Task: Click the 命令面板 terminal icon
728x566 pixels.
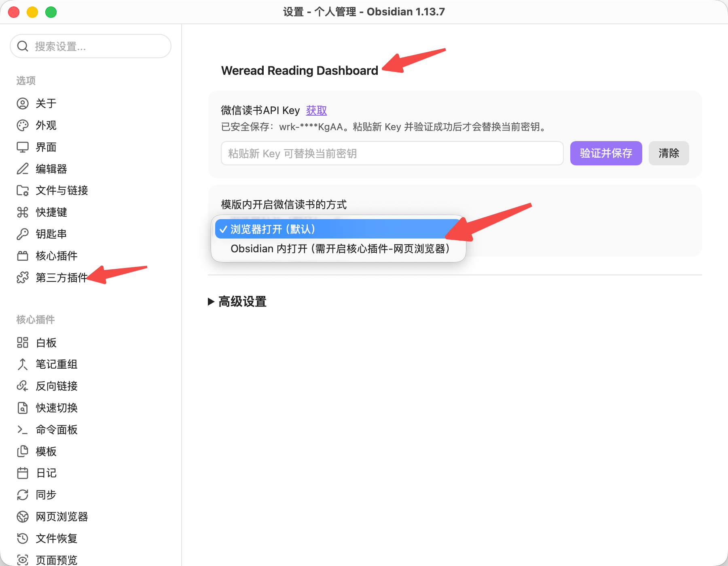Action: click(23, 430)
